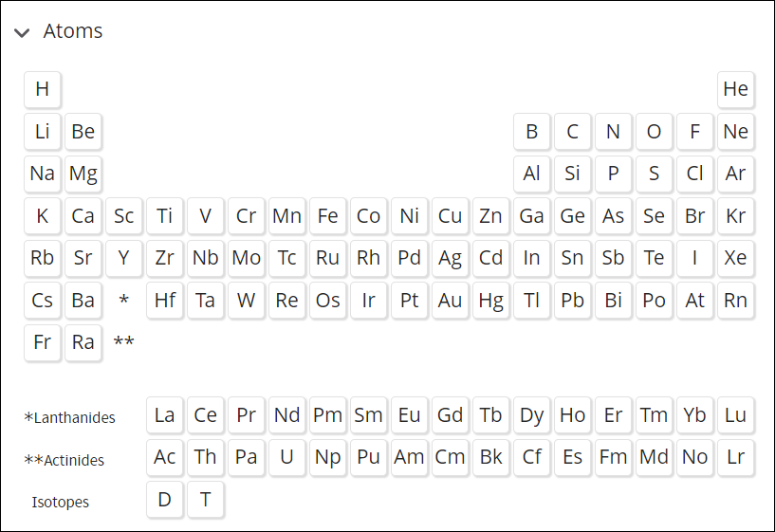Screen dimensions: 775x532
Task: Collapse the Atoms section chevron
Action: click(x=22, y=32)
